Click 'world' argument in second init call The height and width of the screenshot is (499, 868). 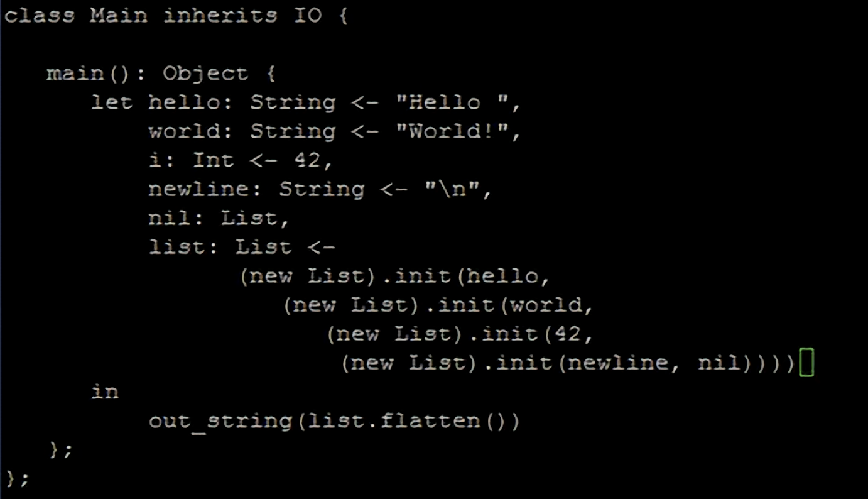tap(546, 305)
